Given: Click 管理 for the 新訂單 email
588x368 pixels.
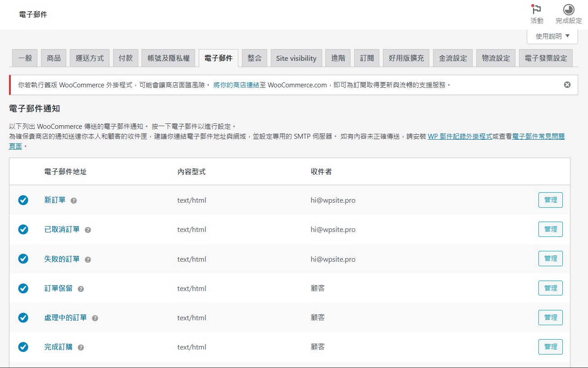Looking at the screenshot, I should (x=550, y=200).
